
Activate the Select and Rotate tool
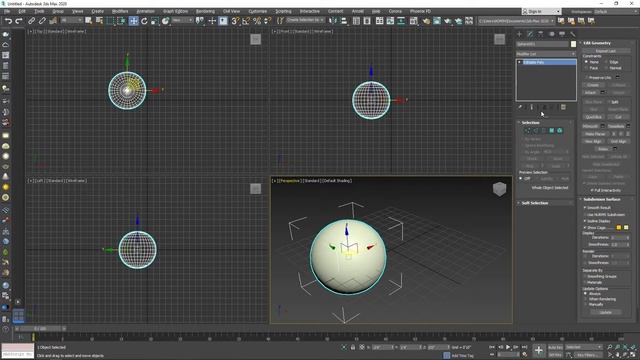pos(144,21)
